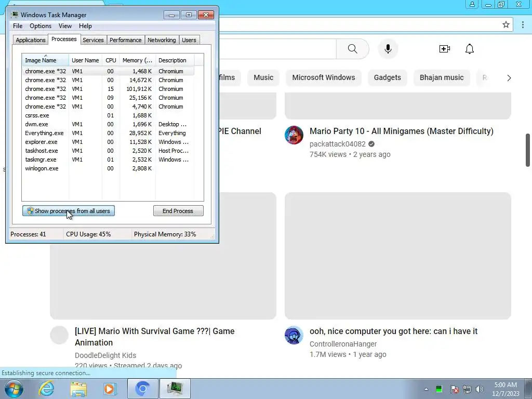Image resolution: width=532 pixels, height=399 pixels.
Task: Open DoodleDelight Kids channel link
Action: [105, 355]
